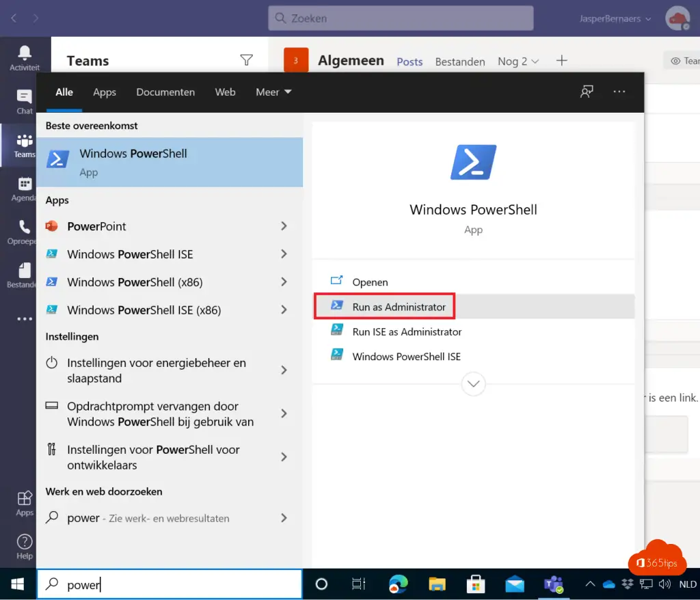Click the Windows Start button

pyautogui.click(x=18, y=584)
